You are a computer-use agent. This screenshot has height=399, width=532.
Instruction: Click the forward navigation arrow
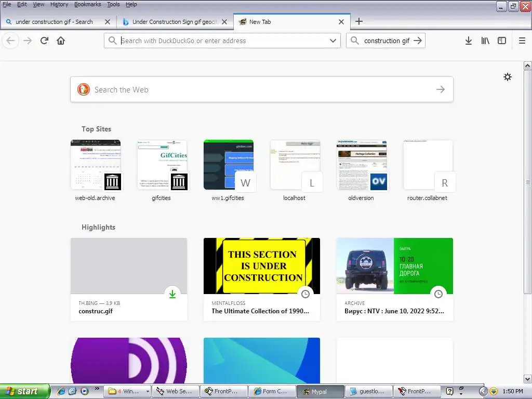point(28,41)
